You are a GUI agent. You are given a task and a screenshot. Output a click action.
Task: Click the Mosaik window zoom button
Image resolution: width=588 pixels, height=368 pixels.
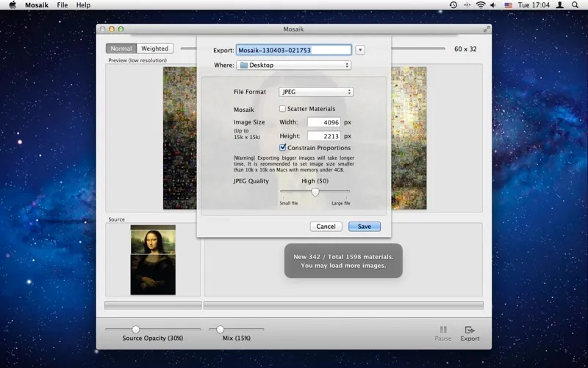coord(121,29)
